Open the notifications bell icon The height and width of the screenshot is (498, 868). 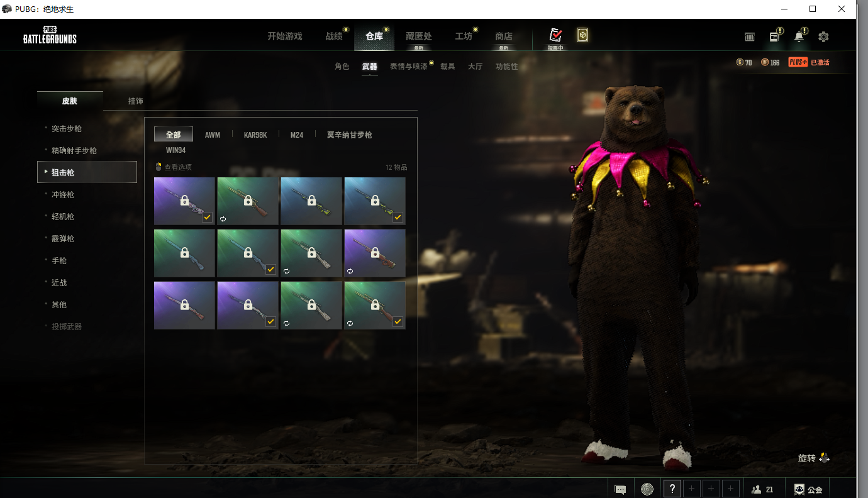tap(799, 36)
